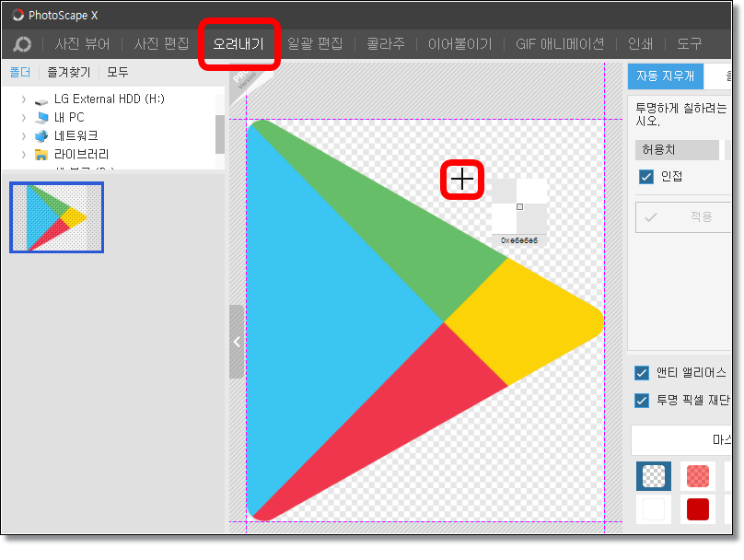Select the white mask swatch
Image resolution: width=744 pixels, height=560 pixels.
tap(654, 509)
